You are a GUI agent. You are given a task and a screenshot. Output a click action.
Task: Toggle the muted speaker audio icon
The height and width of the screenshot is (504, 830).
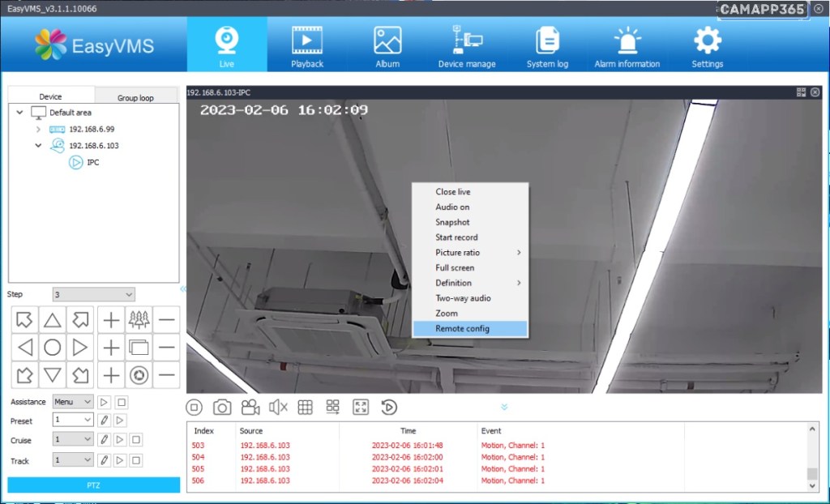point(278,408)
